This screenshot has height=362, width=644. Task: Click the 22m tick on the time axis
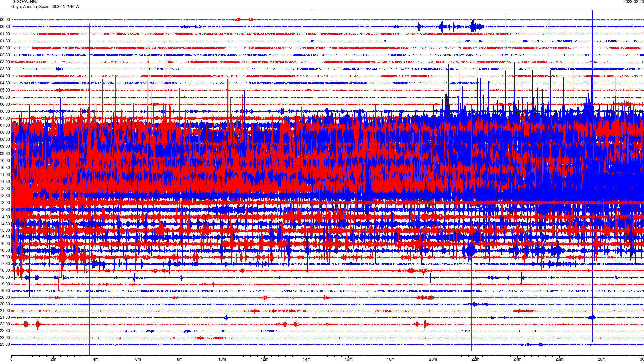(x=475, y=359)
